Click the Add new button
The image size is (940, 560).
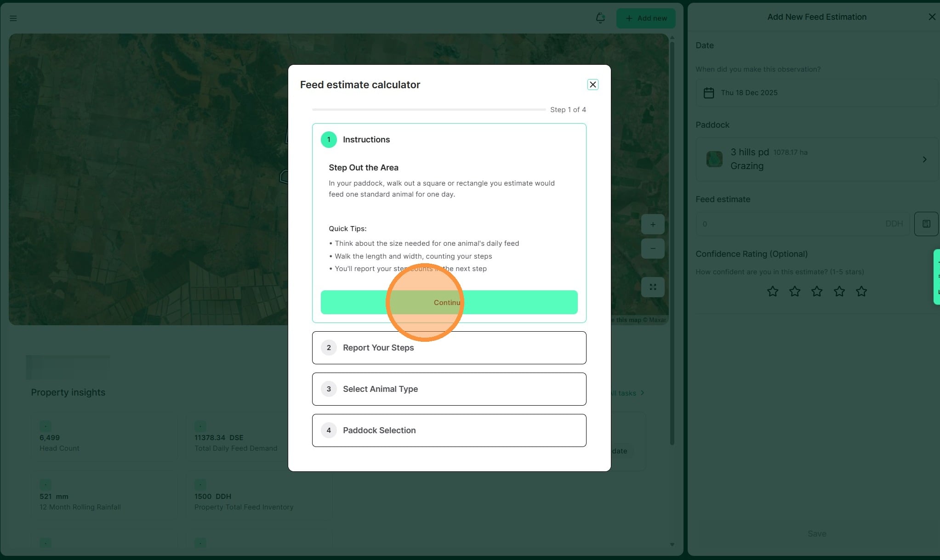tap(646, 18)
